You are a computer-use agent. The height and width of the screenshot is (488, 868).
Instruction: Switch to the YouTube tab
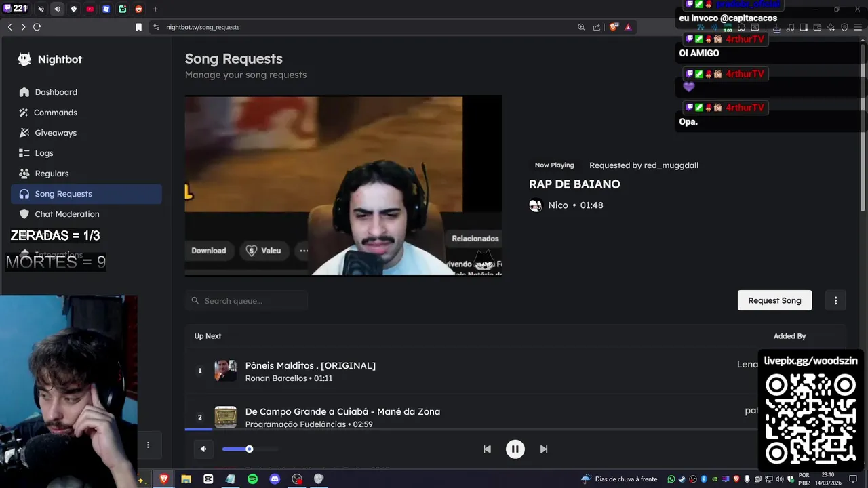(90, 9)
